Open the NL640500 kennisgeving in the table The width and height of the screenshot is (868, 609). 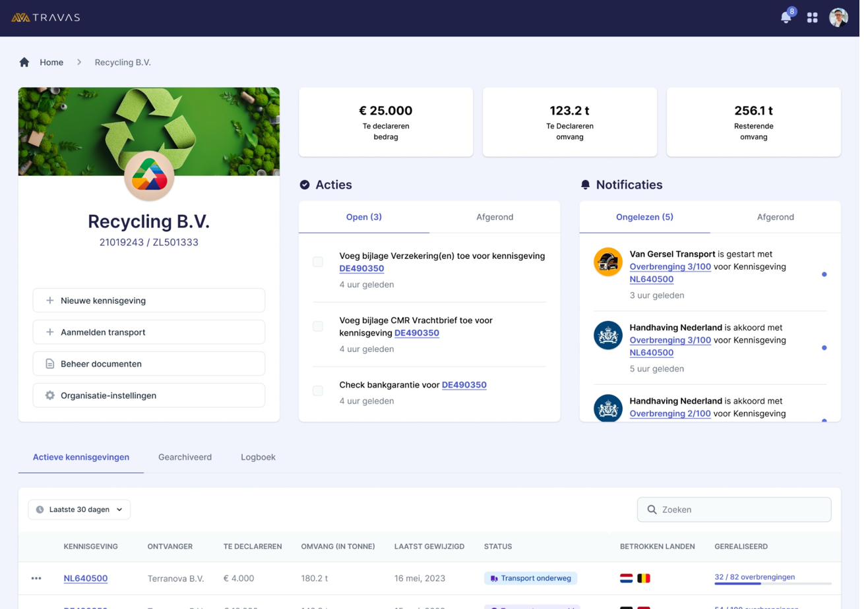86,584
